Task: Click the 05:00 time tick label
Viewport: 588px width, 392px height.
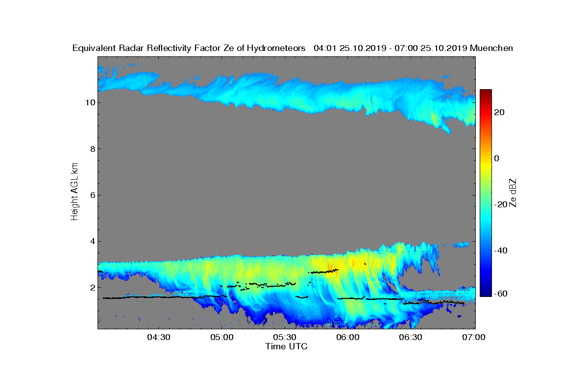Action: [x=222, y=337]
